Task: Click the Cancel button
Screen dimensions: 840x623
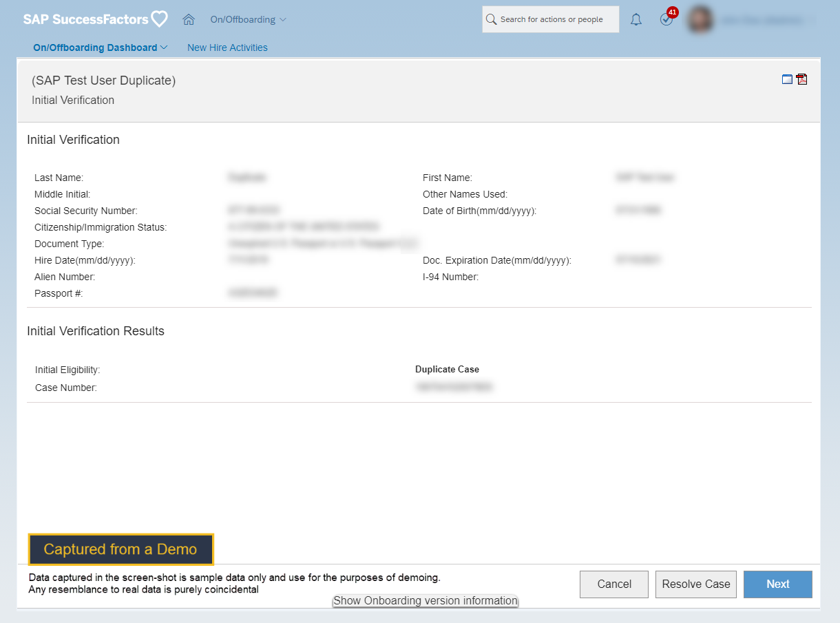Action: coord(614,584)
